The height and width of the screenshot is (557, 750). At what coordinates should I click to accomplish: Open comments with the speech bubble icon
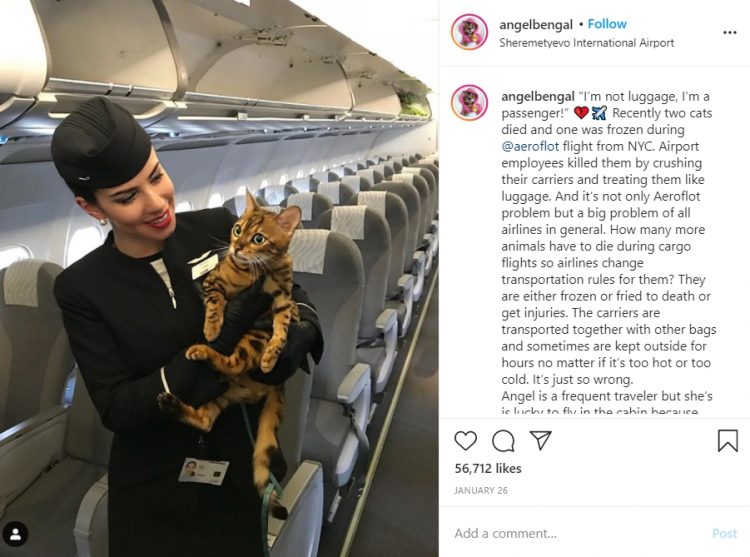[x=504, y=440]
